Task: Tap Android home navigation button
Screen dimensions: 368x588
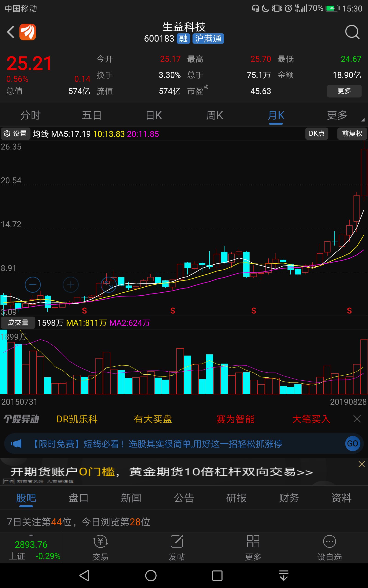Action: tap(151, 576)
